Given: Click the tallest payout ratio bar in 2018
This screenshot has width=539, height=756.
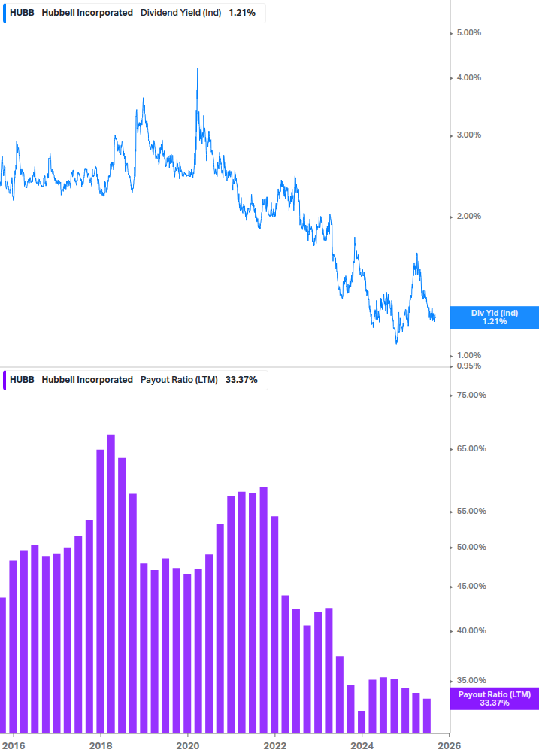Looking at the screenshot, I should [x=111, y=584].
